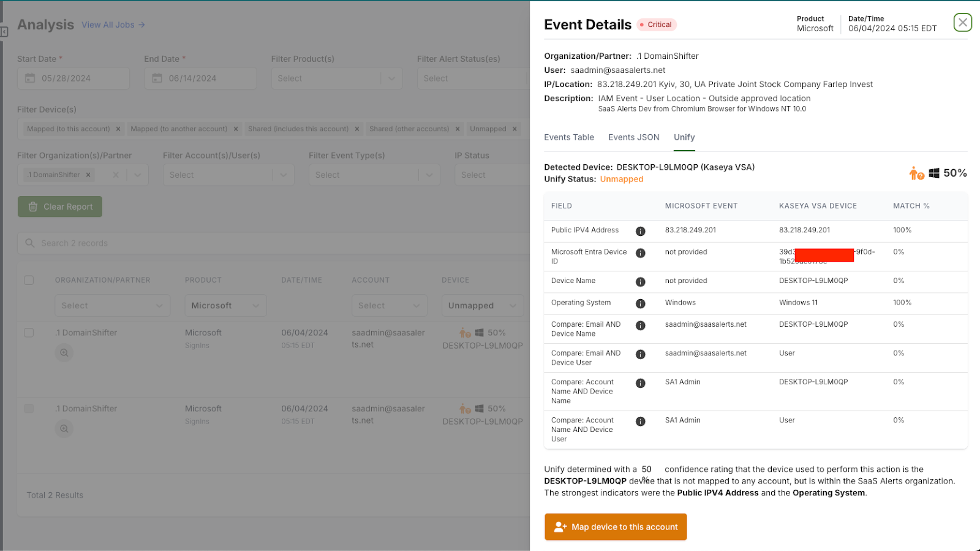Click the unmapped person icon beside 50% score
The height and width of the screenshot is (551, 980).
point(916,173)
